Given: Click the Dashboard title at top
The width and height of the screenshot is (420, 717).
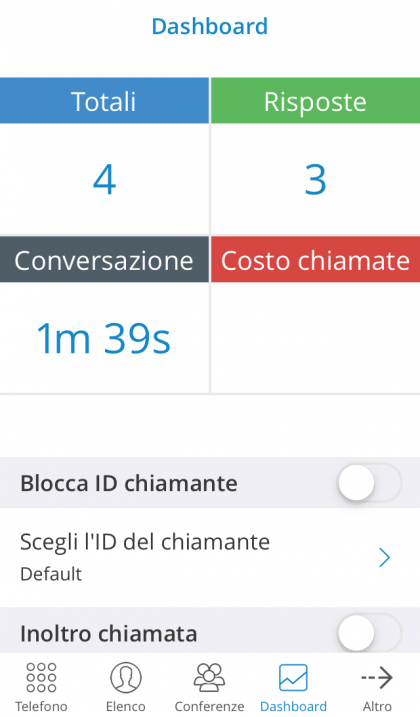Looking at the screenshot, I should pos(210,26).
